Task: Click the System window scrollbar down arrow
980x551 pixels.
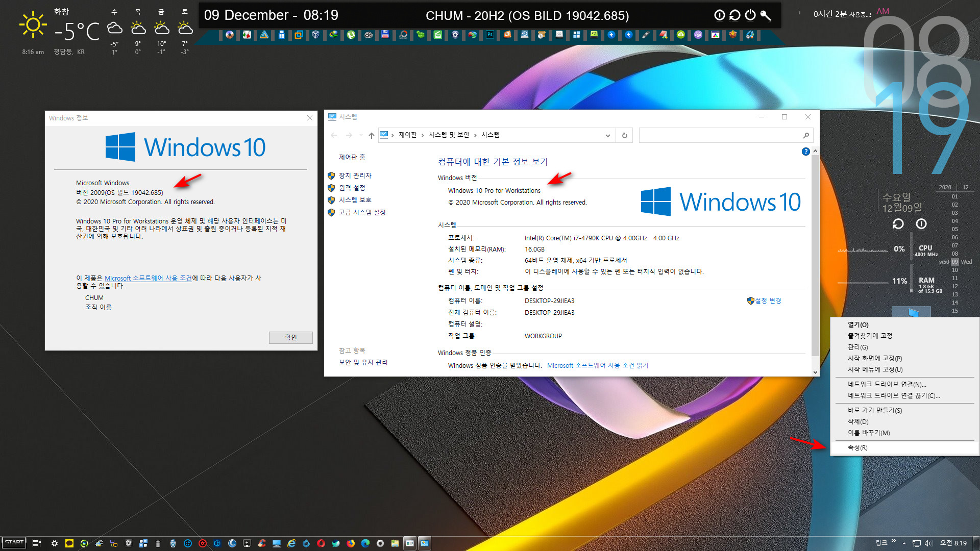Action: (815, 372)
